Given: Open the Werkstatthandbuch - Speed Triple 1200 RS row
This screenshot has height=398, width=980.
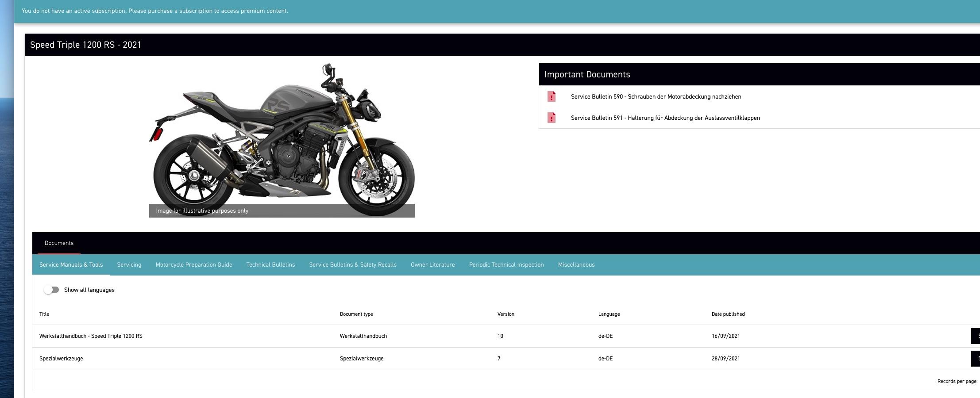Looking at the screenshot, I should [91, 336].
